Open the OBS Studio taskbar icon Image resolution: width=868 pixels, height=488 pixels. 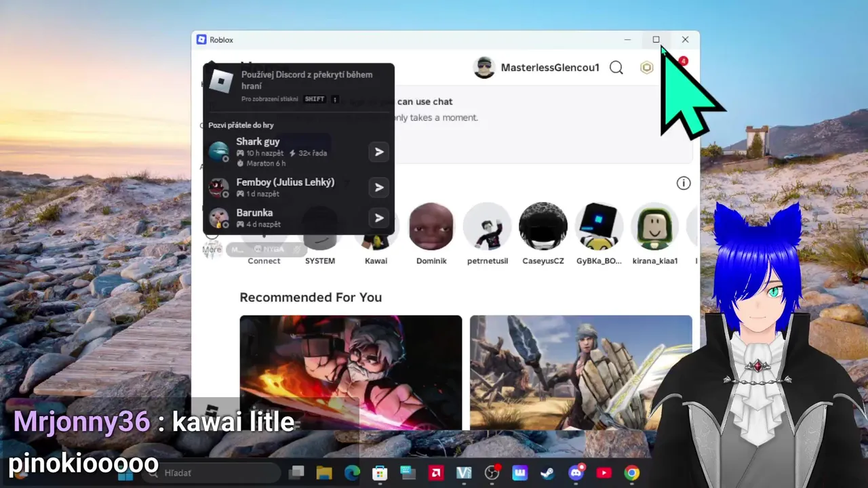pyautogui.click(x=492, y=473)
